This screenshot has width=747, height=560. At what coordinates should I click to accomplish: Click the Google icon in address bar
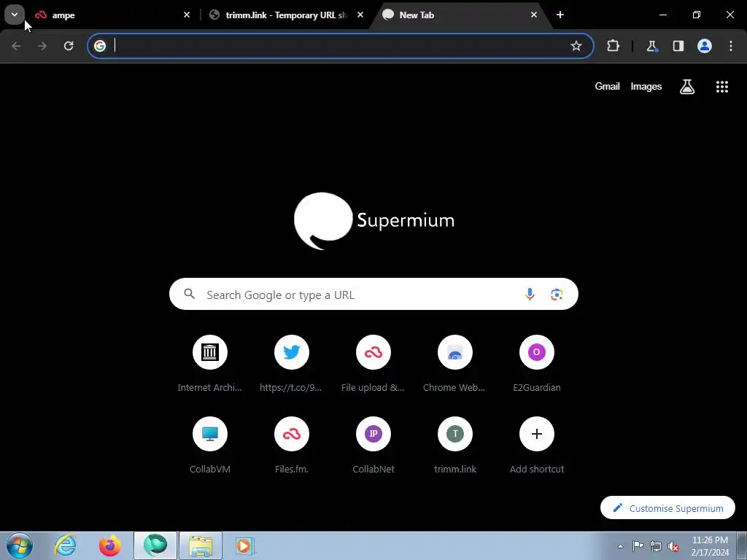pyautogui.click(x=99, y=46)
